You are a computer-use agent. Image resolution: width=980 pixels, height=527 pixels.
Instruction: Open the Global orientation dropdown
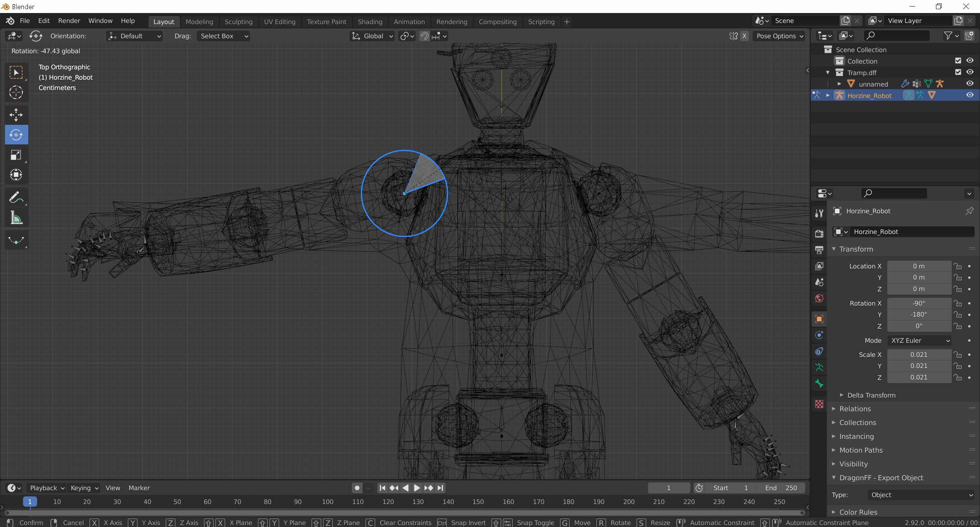click(372, 36)
